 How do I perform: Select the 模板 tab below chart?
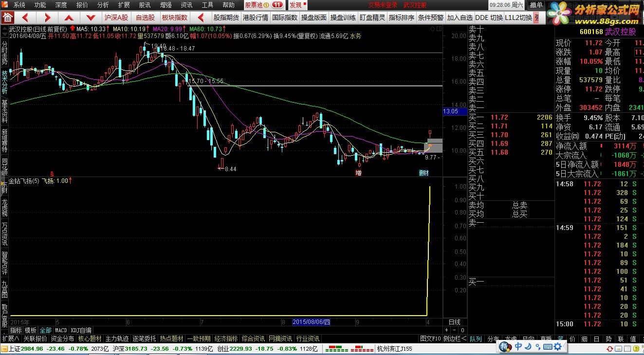(x=31, y=330)
